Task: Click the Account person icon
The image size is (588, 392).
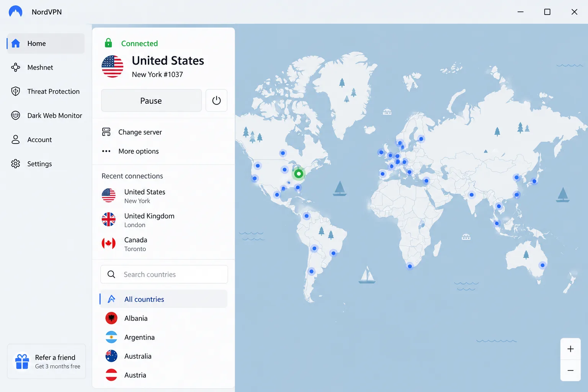Action: pos(16,140)
